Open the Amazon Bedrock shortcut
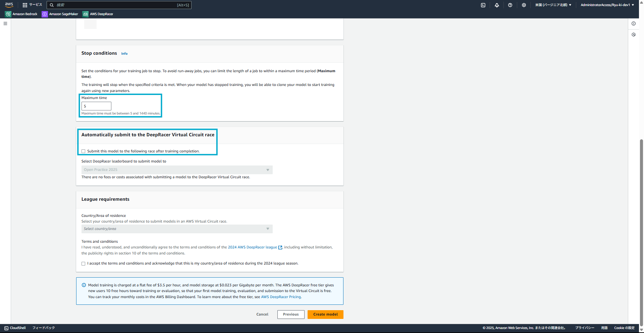The height and width of the screenshot is (333, 644). click(x=21, y=14)
